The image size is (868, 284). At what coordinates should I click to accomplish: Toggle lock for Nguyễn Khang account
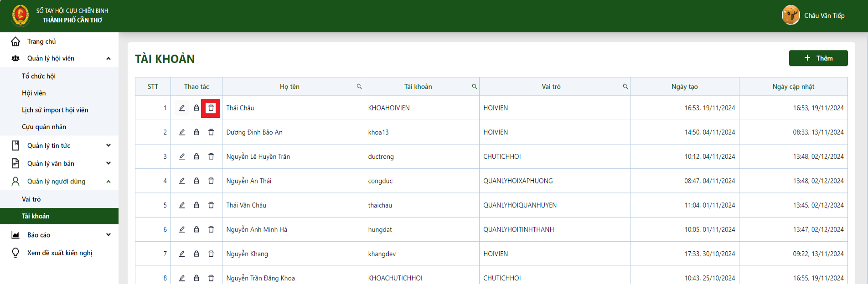(196, 254)
